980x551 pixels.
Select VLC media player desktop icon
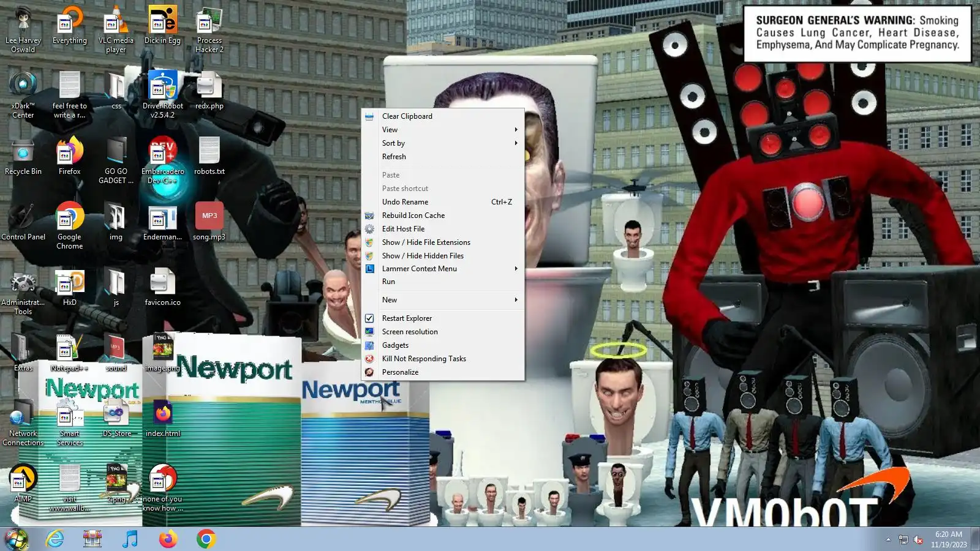(116, 28)
